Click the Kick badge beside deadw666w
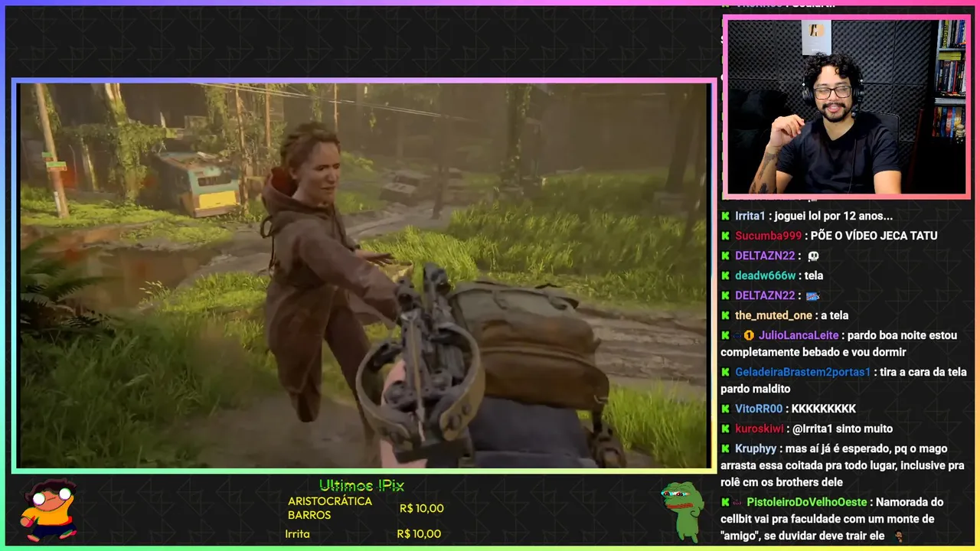This screenshot has height=551, width=980. coord(725,275)
